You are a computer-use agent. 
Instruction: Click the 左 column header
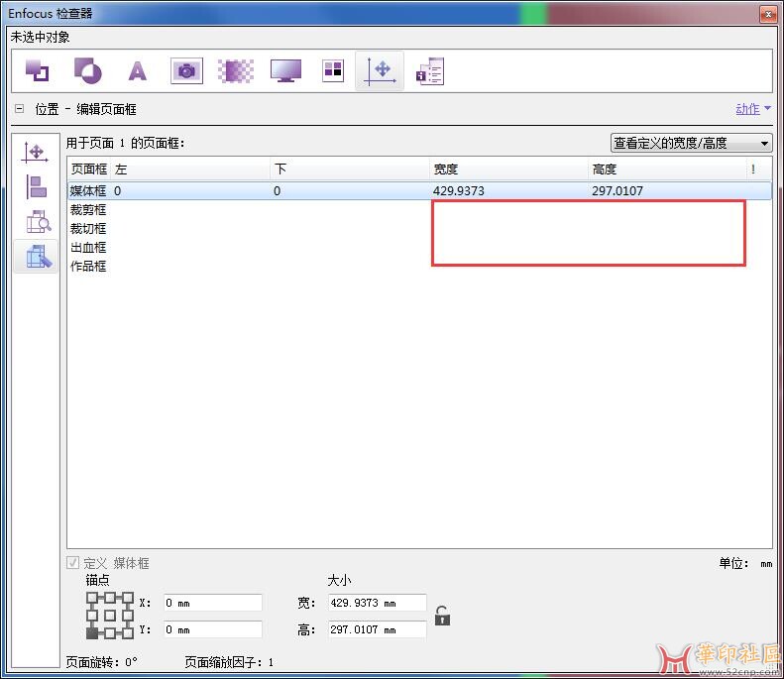[190, 169]
